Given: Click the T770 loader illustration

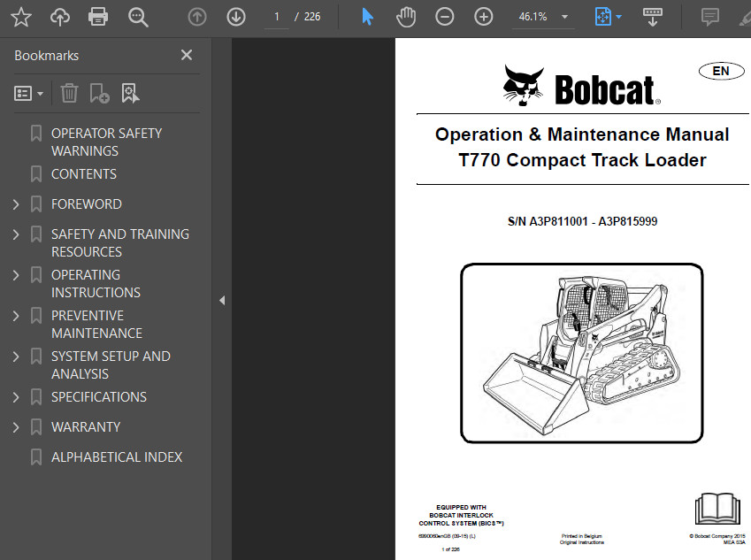Looking at the screenshot, I should click(581, 353).
